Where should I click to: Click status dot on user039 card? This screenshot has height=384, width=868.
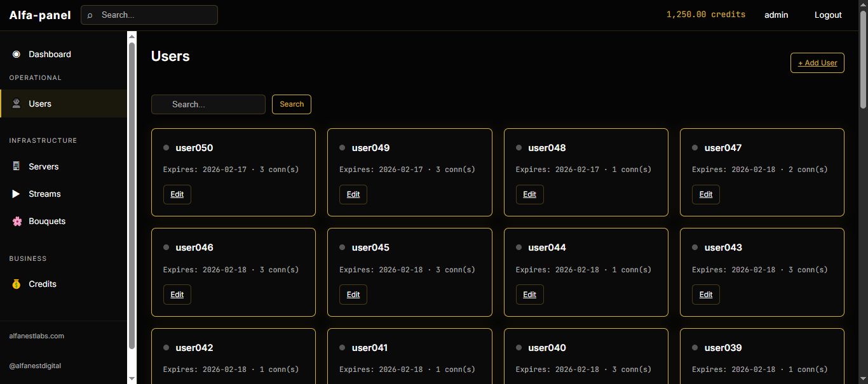(x=695, y=348)
